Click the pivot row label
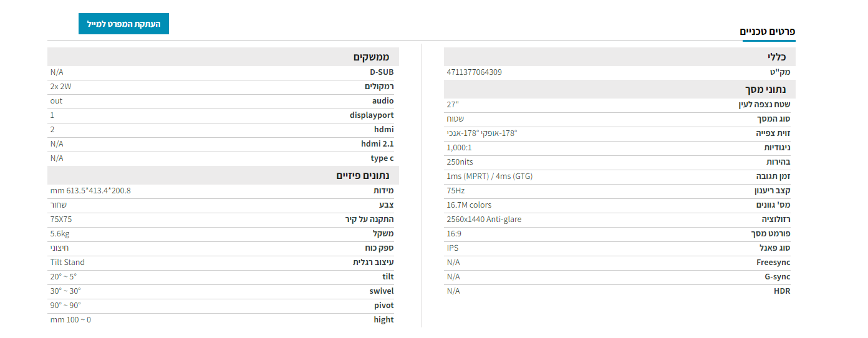Screen dimensions: 868x338 [x=383, y=306]
